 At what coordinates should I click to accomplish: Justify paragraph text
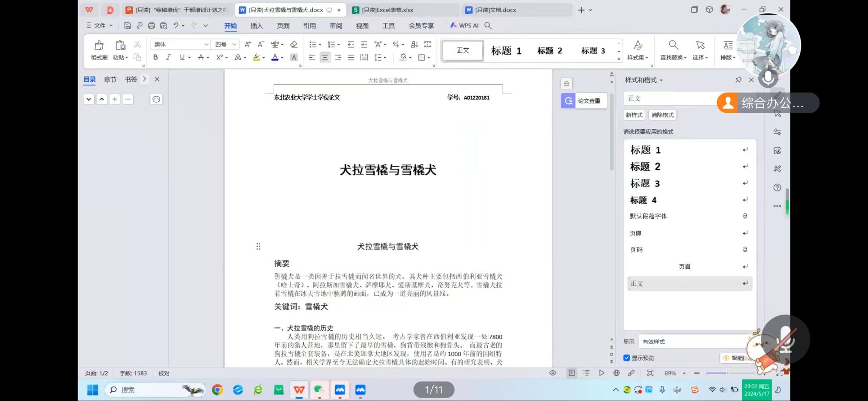pos(351,57)
